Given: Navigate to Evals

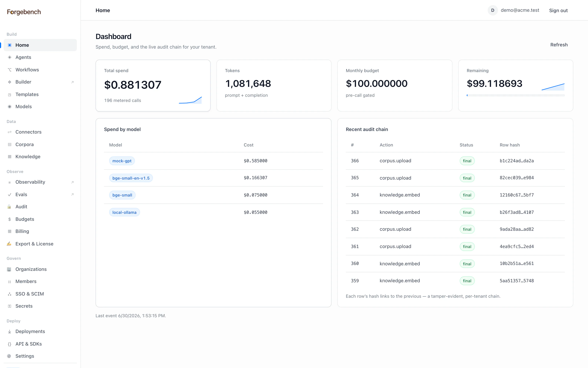Looking at the screenshot, I should click(x=40, y=194).
